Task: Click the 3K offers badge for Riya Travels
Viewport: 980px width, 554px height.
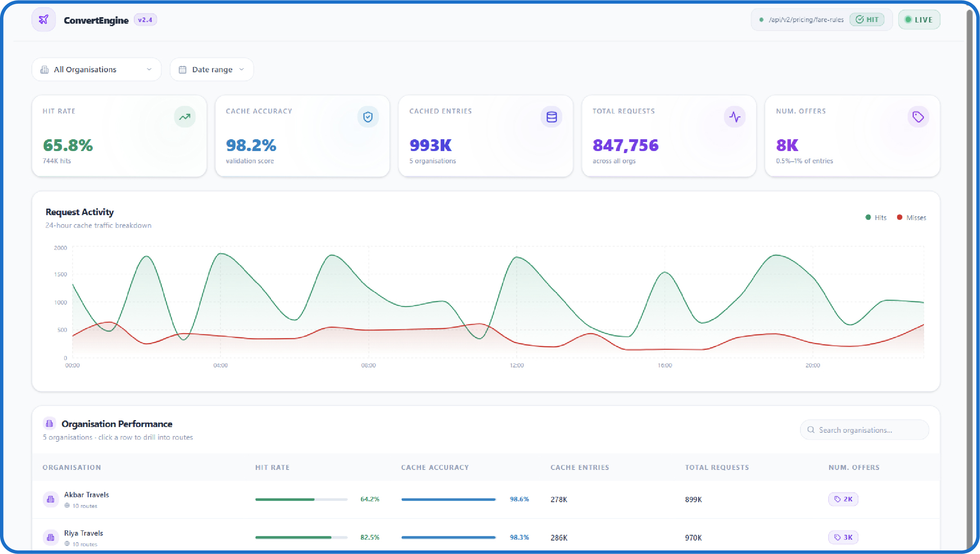Action: point(843,538)
